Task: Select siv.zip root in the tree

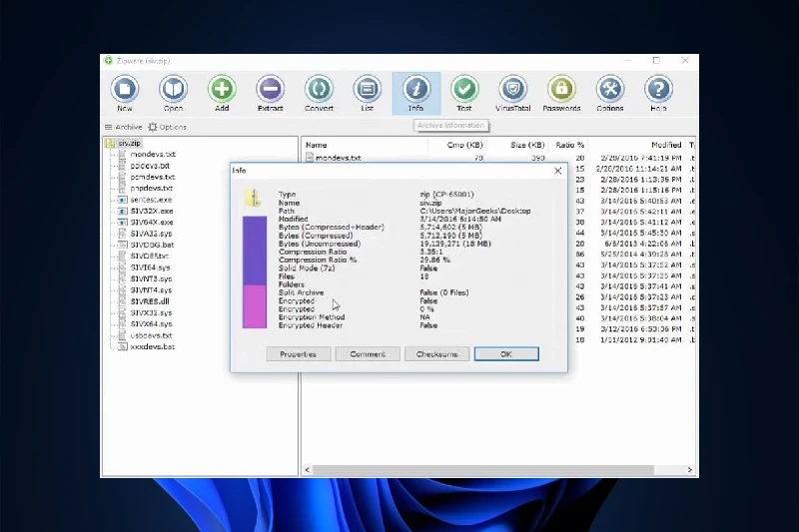Action: pyautogui.click(x=129, y=144)
